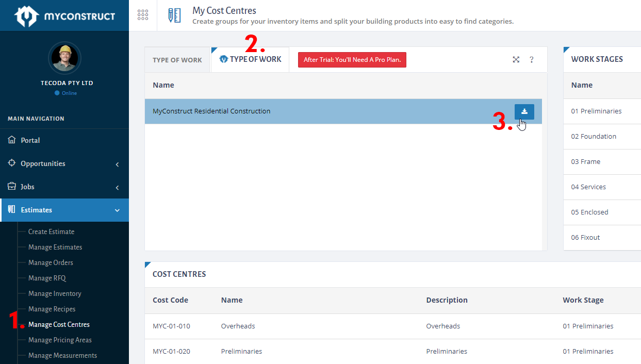Screen dimensions: 641x364
Task: Open Manage Measurements in sidebar
Action: point(62,355)
